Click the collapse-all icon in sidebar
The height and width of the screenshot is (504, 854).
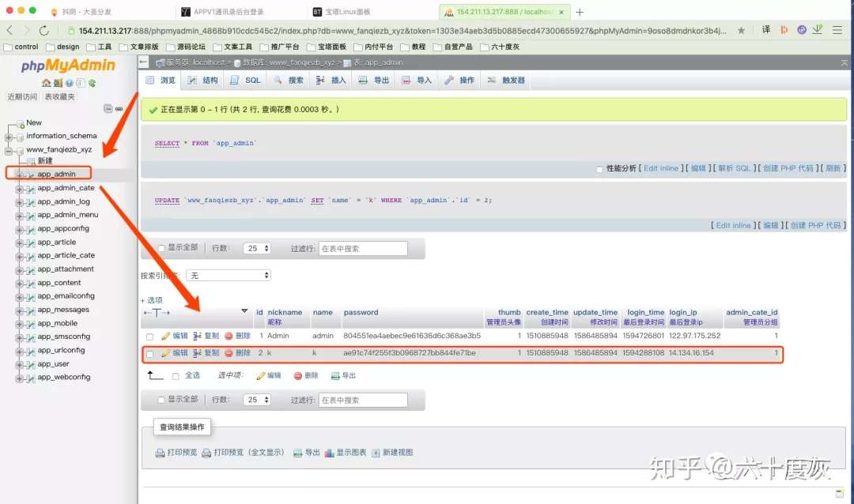tap(108, 109)
